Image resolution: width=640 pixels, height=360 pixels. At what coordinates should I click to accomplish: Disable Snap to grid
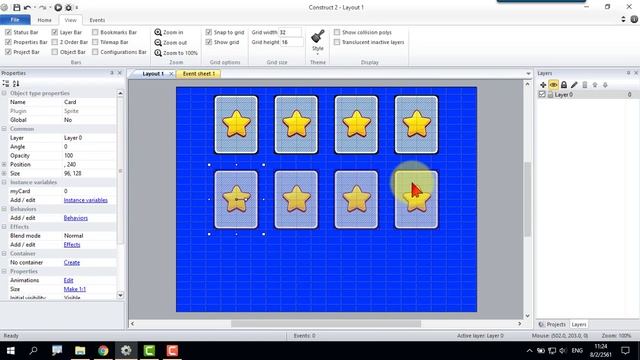click(209, 32)
